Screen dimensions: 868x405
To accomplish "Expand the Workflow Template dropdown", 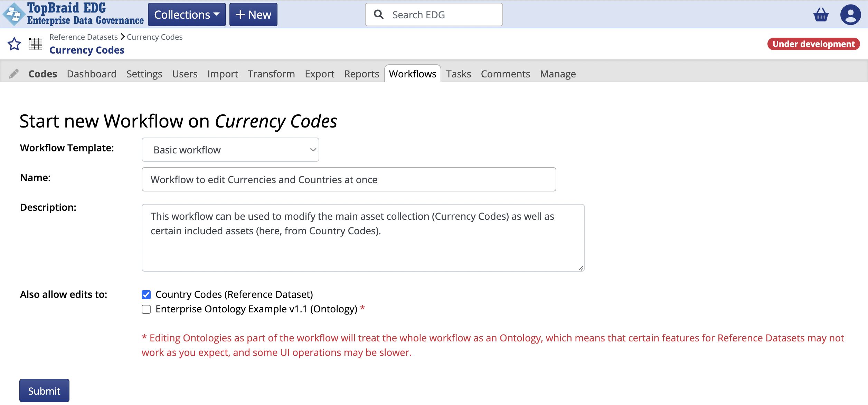I will (x=230, y=150).
